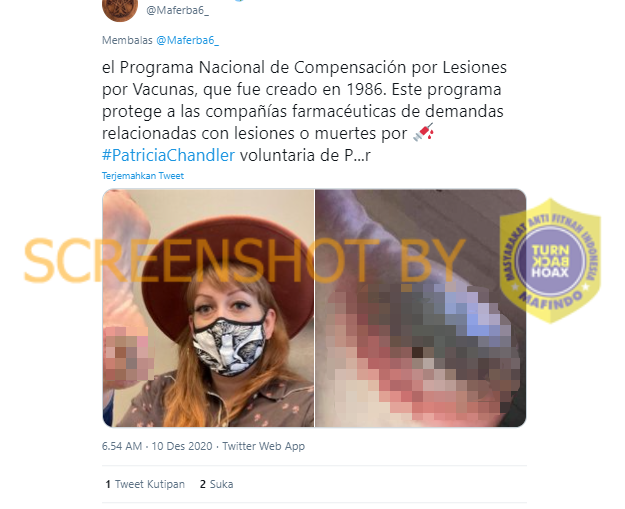The height and width of the screenshot is (509, 625).
Task: Click the Twitter Web App source link
Action: click(263, 446)
